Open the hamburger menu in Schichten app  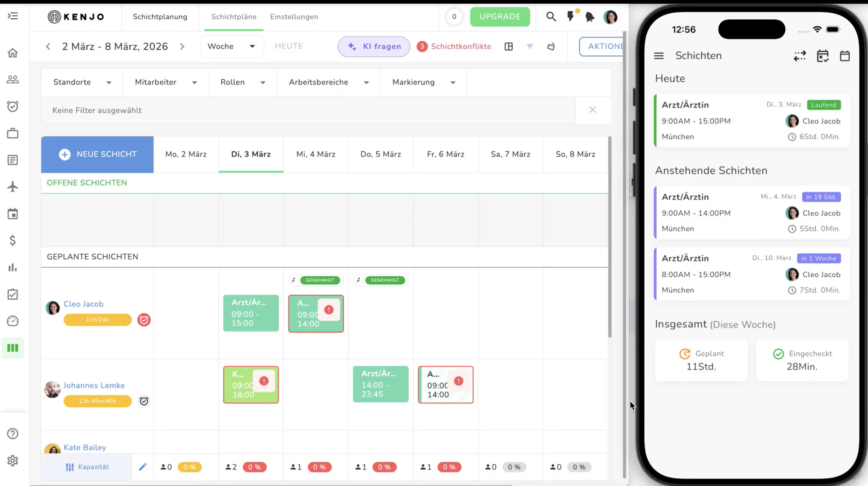[659, 56]
